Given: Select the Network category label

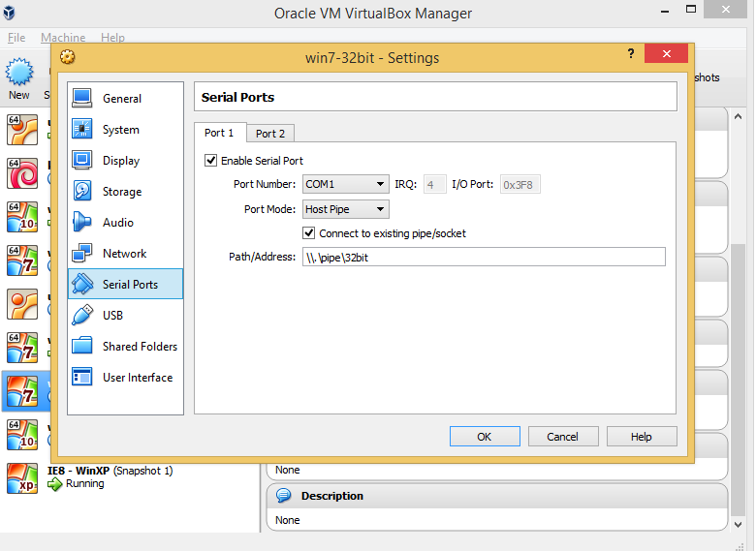Looking at the screenshot, I should pos(124,254).
